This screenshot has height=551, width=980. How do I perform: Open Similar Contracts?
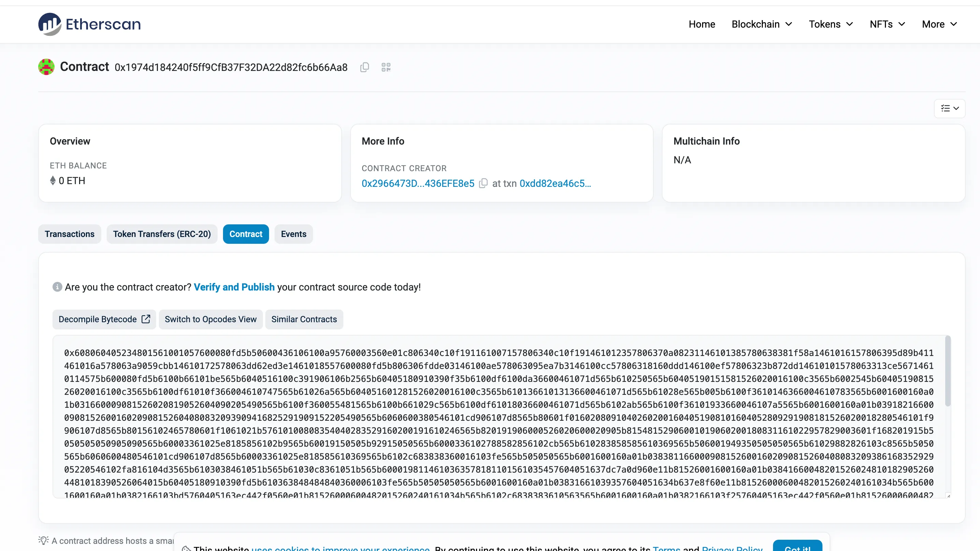pyautogui.click(x=304, y=319)
